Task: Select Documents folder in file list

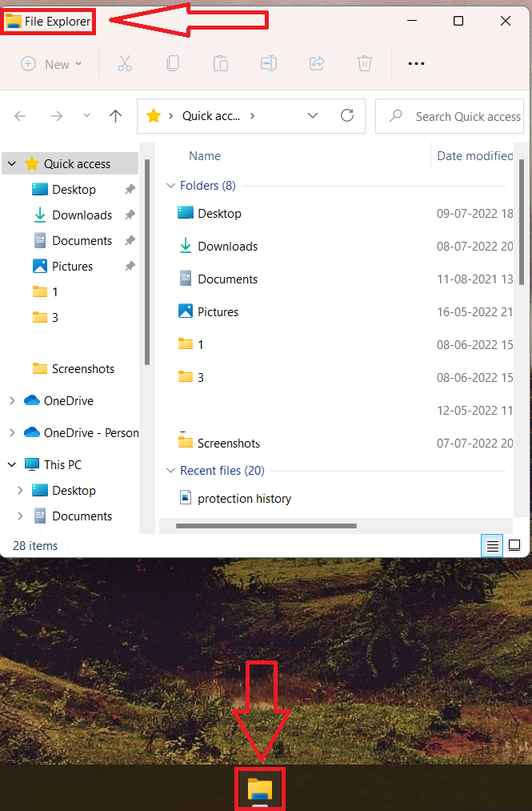Action: pos(227,279)
